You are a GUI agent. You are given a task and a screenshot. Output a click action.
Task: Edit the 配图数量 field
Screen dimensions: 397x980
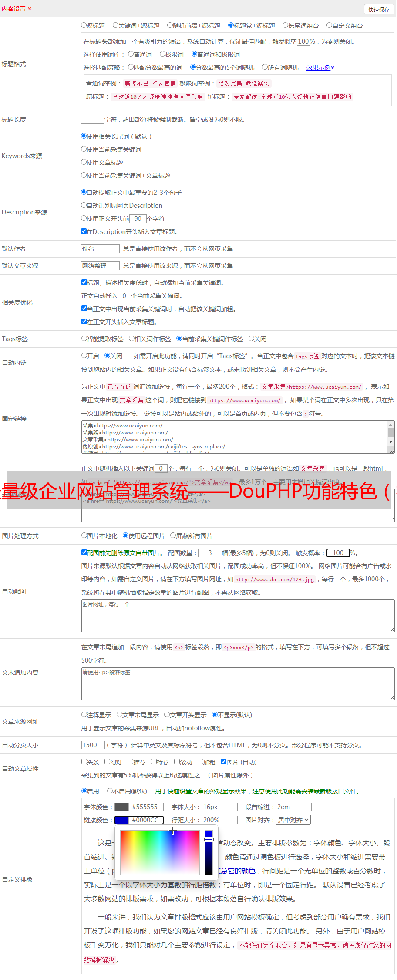click(x=210, y=553)
